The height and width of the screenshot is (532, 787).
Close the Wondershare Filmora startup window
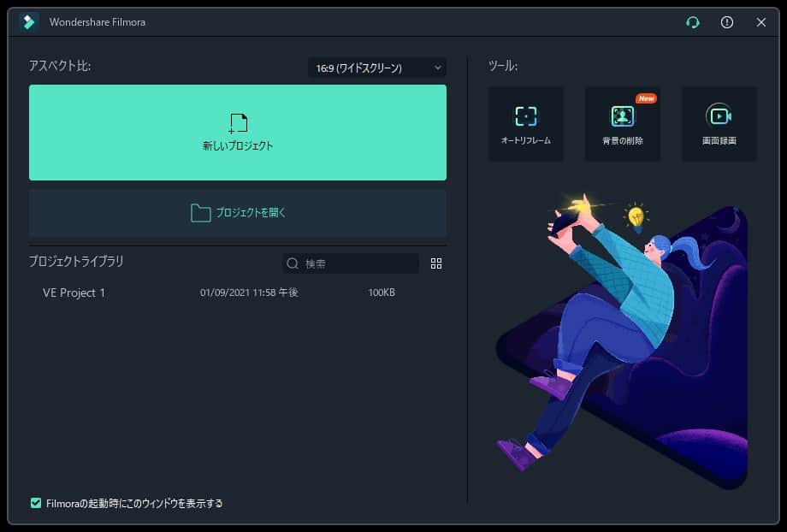point(760,22)
